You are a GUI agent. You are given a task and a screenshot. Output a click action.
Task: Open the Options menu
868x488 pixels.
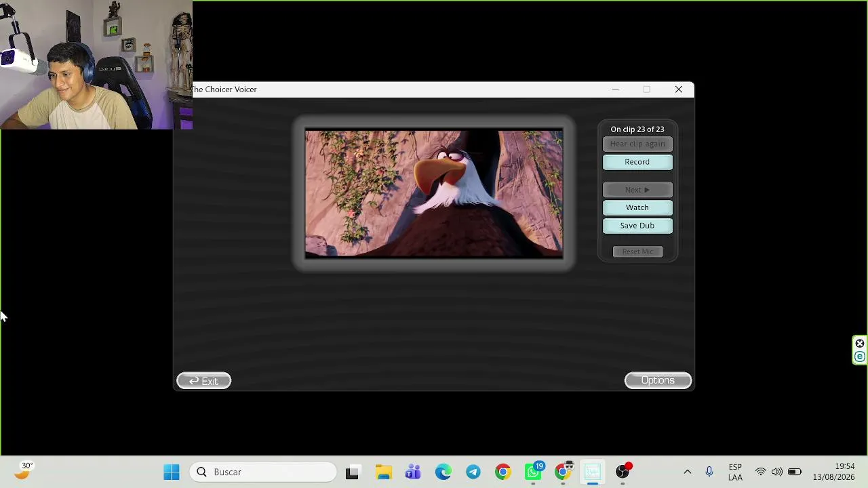pos(658,380)
